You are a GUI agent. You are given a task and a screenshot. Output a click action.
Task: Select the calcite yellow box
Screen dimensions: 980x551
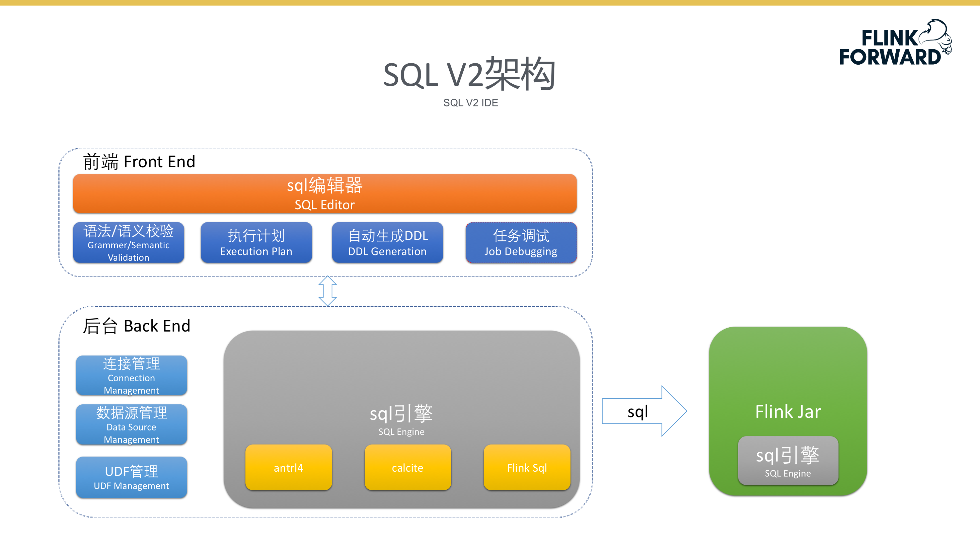pos(407,467)
